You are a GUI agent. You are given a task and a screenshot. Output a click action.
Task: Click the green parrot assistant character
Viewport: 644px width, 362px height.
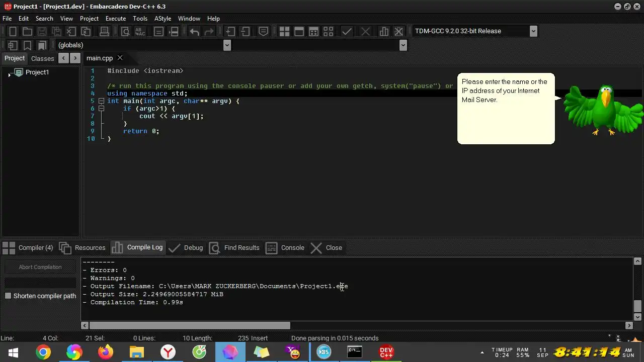coord(603,110)
